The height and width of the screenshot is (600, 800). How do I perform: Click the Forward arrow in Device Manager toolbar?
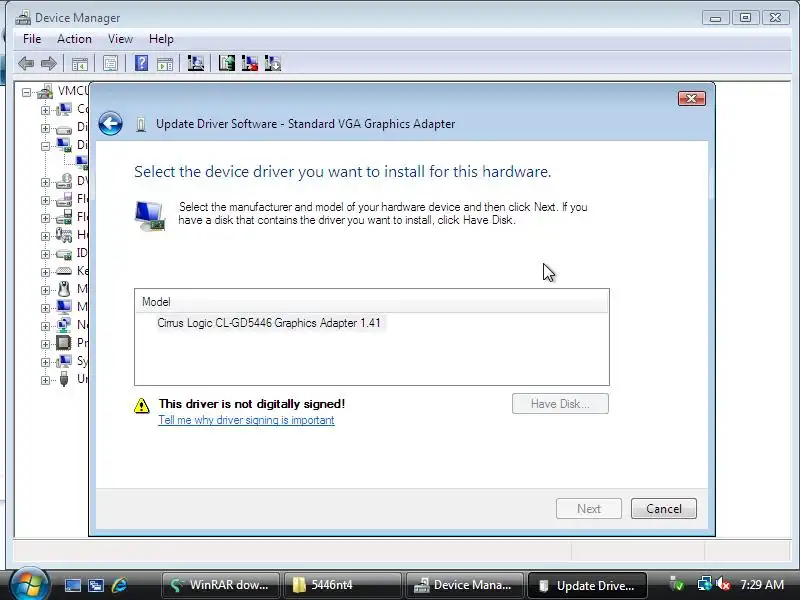(48, 64)
